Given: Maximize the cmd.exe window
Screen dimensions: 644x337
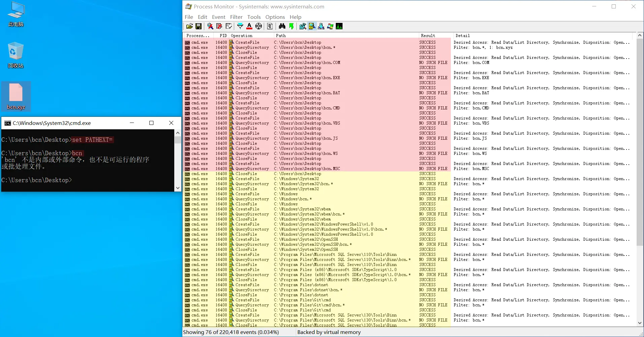Looking at the screenshot, I should click(151, 123).
